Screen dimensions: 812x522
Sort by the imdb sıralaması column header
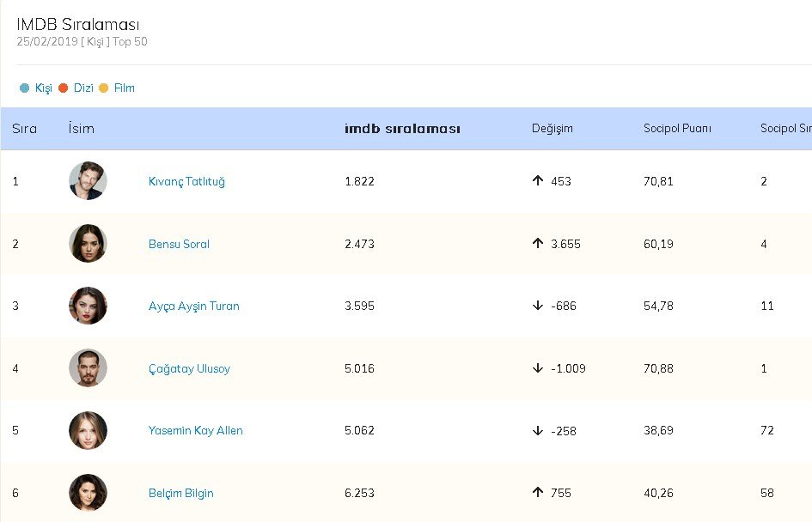[402, 129]
